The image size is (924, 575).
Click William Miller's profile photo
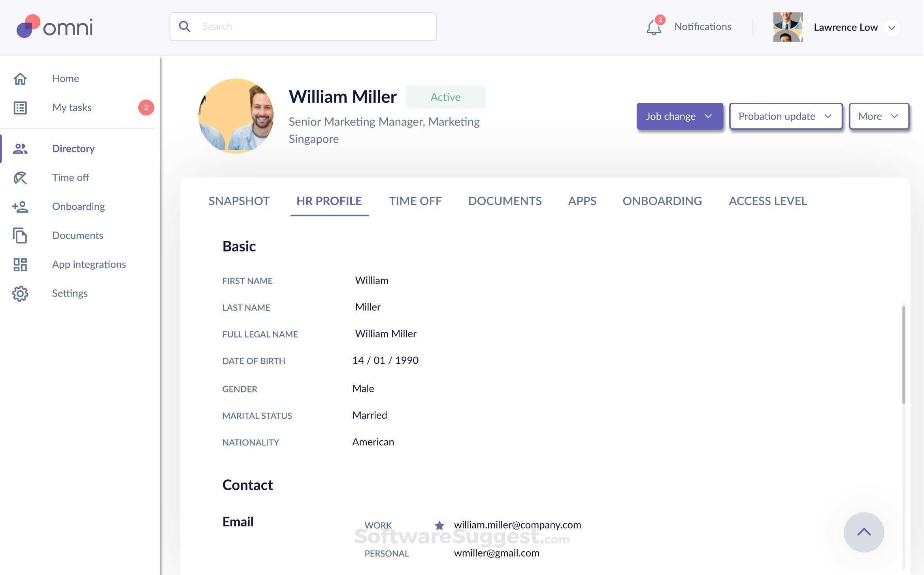[x=236, y=116]
